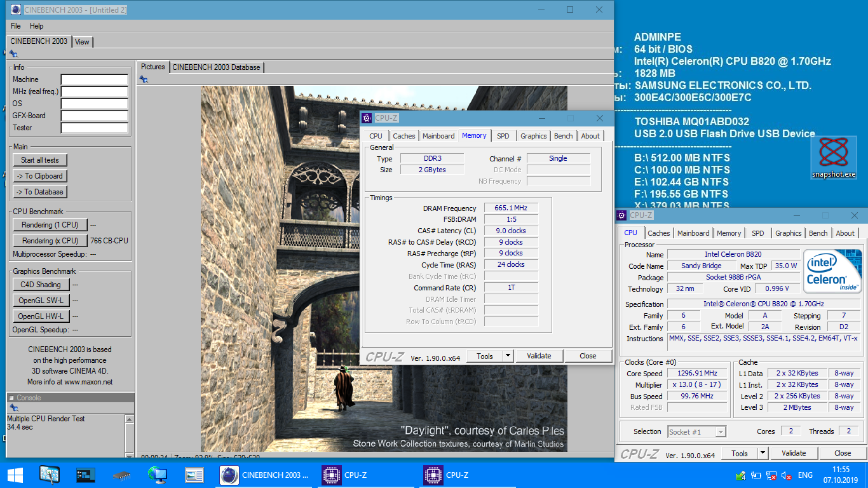Start the OpenGL HW-L benchmark
This screenshot has width=868, height=488.
click(41, 316)
